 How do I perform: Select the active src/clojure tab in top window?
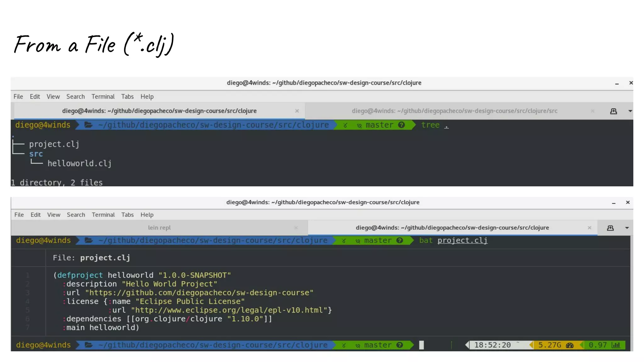[x=159, y=111]
